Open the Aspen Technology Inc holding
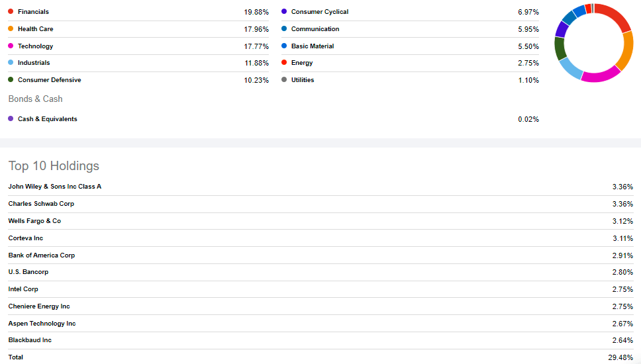641x364 pixels. 42,324
